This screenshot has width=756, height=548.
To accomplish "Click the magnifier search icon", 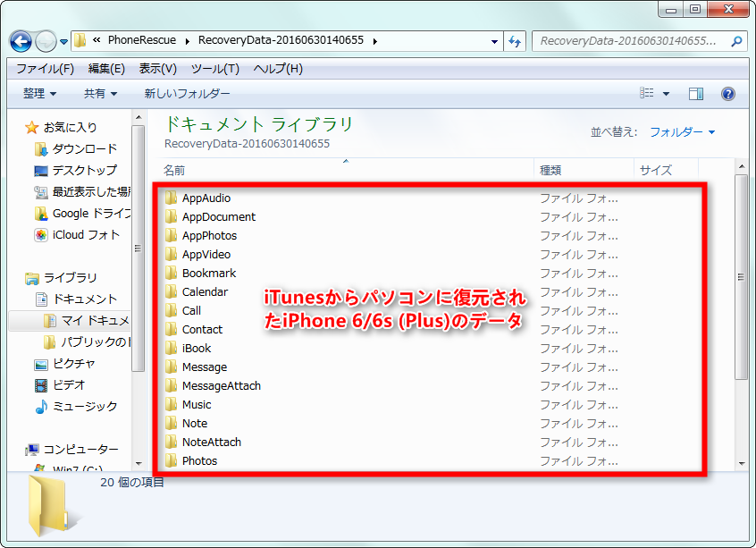I will pos(736,41).
